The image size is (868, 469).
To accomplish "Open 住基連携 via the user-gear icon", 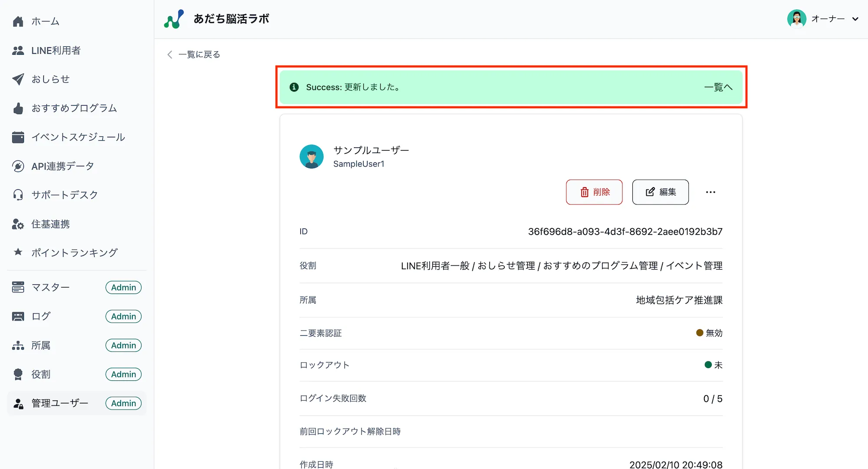I will [18, 224].
